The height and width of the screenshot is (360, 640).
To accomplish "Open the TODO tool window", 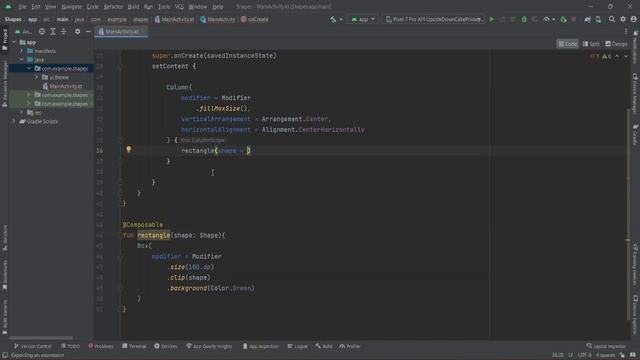I will (x=70, y=346).
